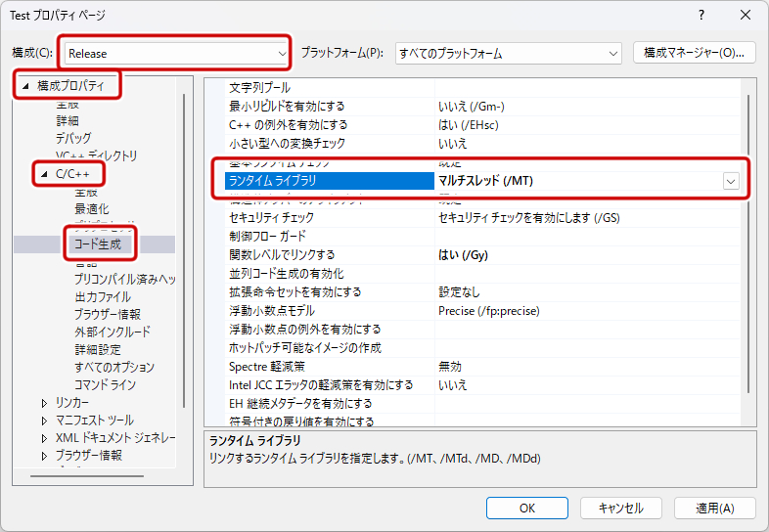The width and height of the screenshot is (769, 532).
Task: Click the はい (/Gy) value
Action: click(463, 255)
